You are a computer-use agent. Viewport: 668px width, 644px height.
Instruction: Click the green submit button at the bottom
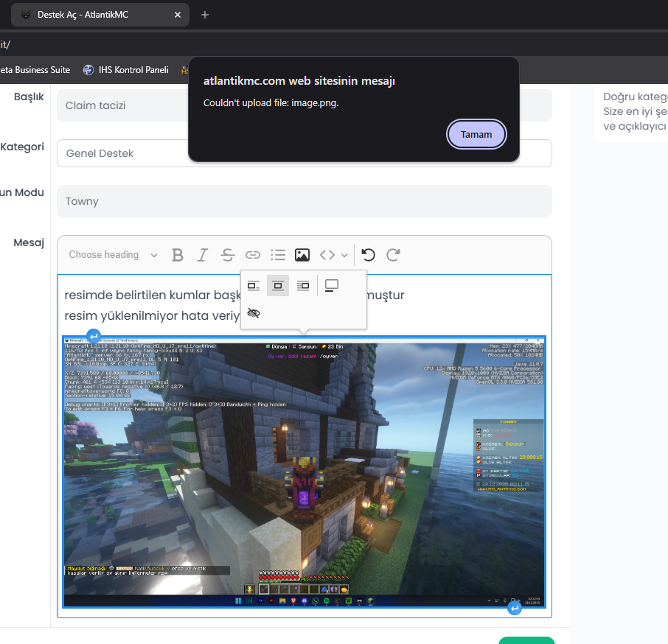click(x=526, y=640)
